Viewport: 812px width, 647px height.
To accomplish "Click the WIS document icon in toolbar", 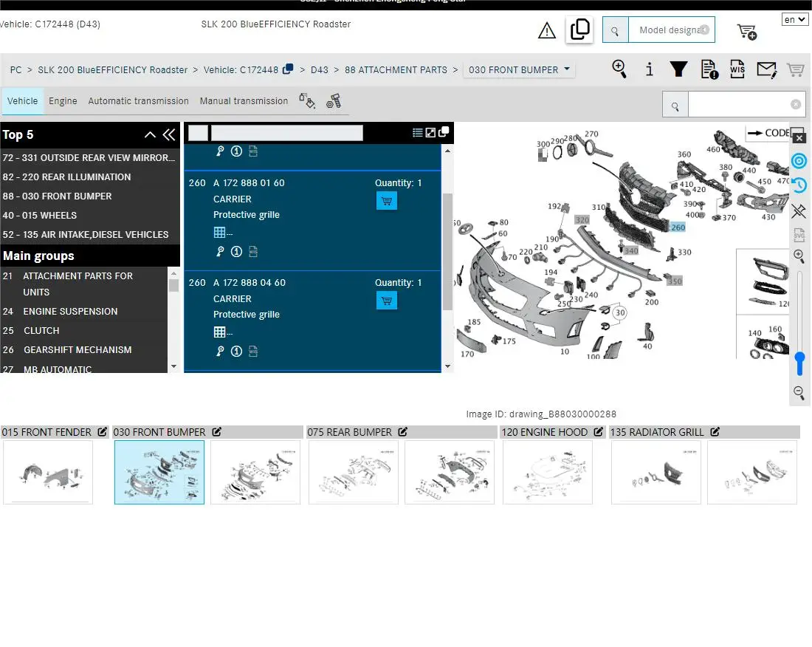I will click(737, 69).
